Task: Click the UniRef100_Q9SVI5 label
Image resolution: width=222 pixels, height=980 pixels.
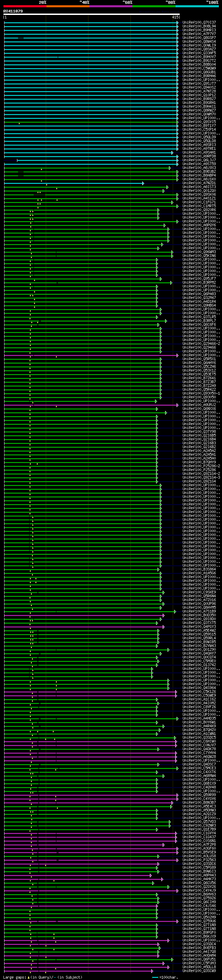Action: click(x=199, y=122)
